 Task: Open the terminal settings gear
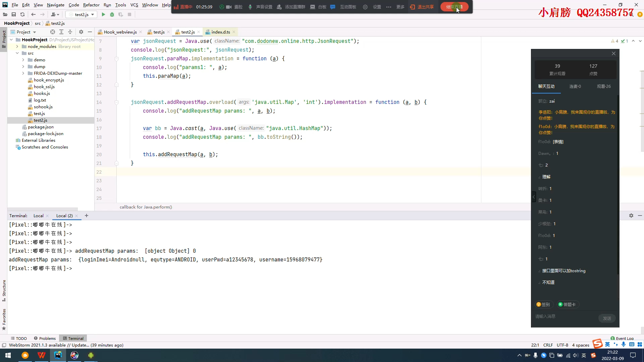(x=631, y=216)
